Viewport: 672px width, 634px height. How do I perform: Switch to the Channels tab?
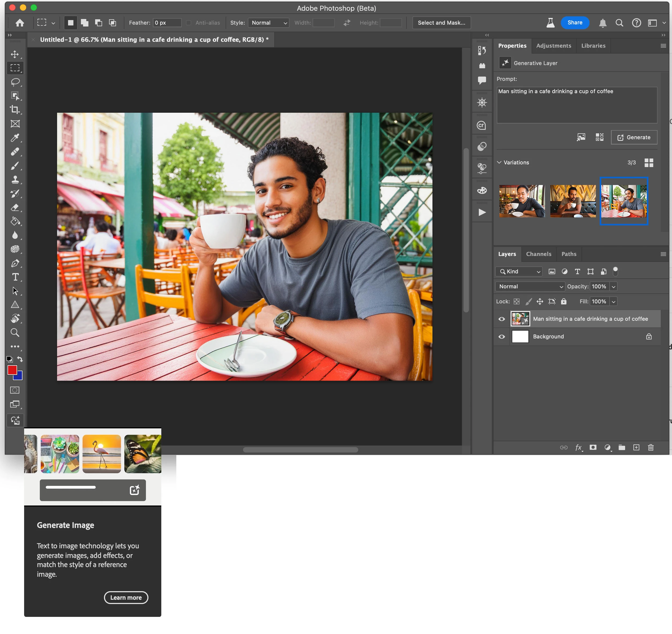(x=538, y=254)
